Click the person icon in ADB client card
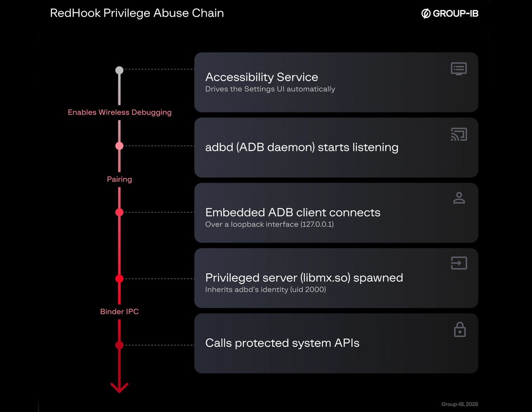This screenshot has height=412, width=532. tap(459, 198)
